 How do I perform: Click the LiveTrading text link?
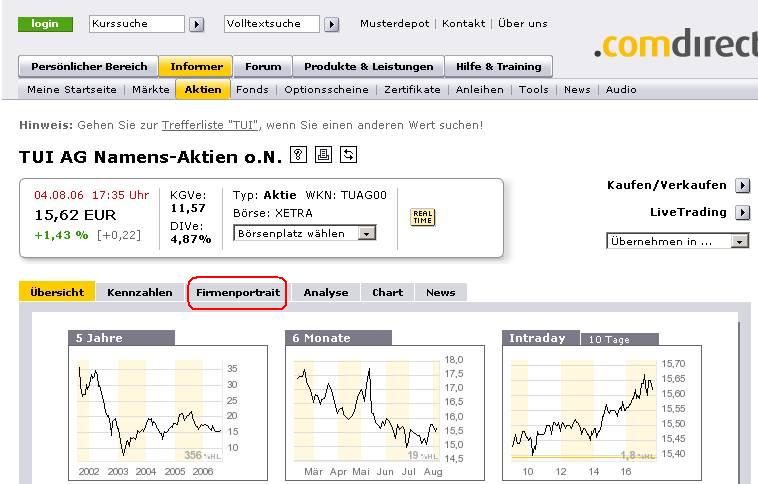[688, 212]
